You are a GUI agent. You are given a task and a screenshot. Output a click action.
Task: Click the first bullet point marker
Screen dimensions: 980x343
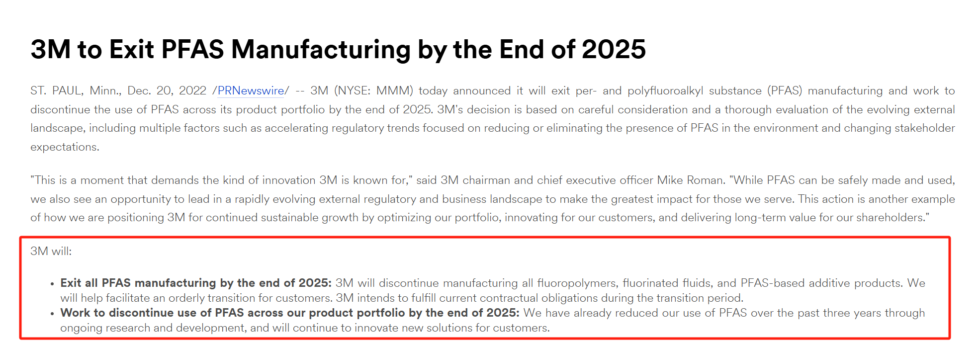pos(52,284)
